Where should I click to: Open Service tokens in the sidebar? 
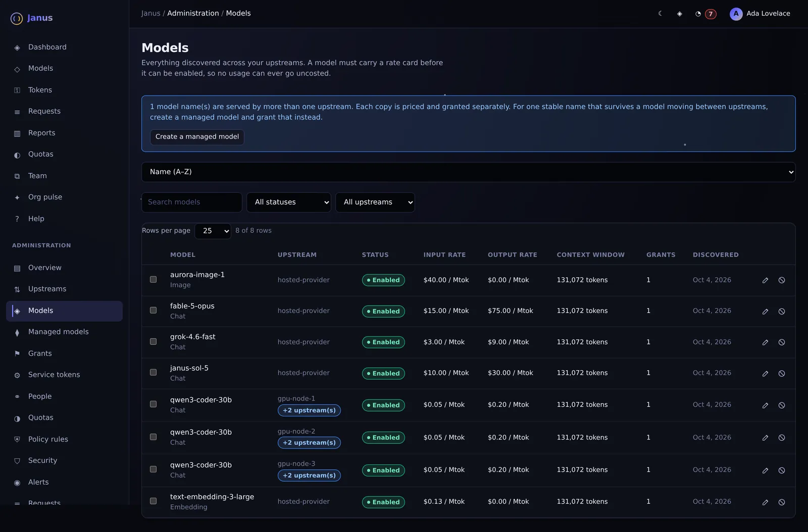coord(64,375)
